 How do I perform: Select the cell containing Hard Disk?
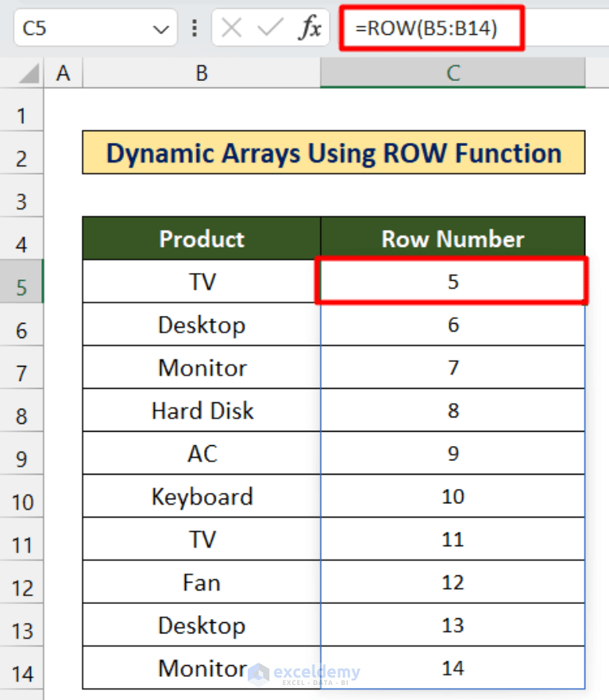(x=201, y=410)
